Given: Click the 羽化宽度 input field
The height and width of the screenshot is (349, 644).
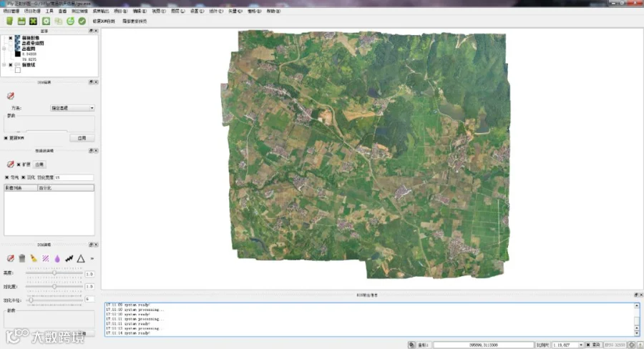Looking at the screenshot, I should [x=74, y=177].
